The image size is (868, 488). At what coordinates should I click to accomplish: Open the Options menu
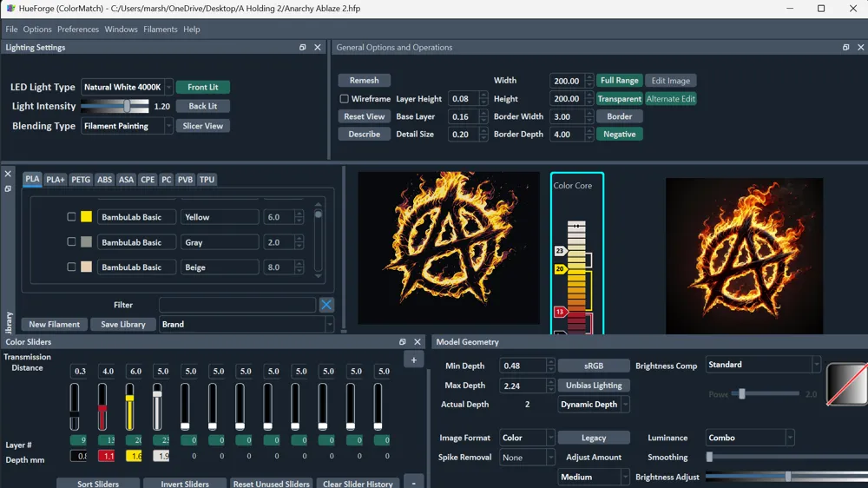coord(37,30)
